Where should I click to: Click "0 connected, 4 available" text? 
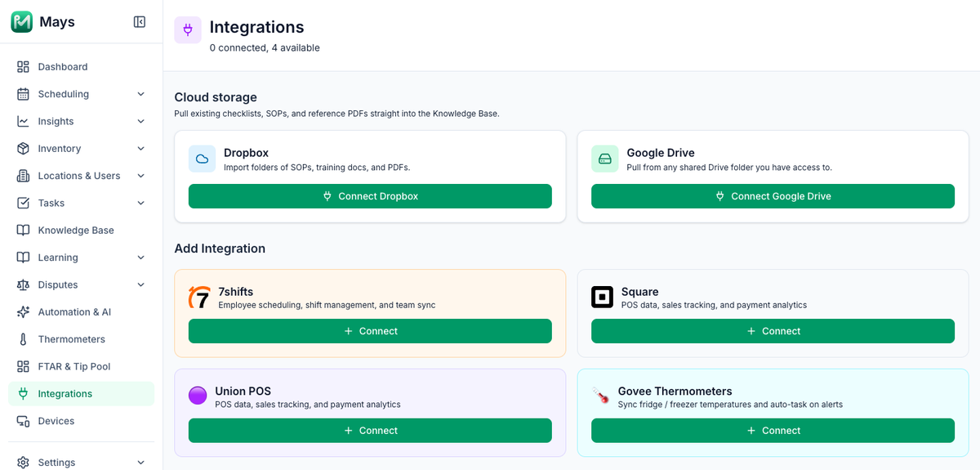pos(265,48)
